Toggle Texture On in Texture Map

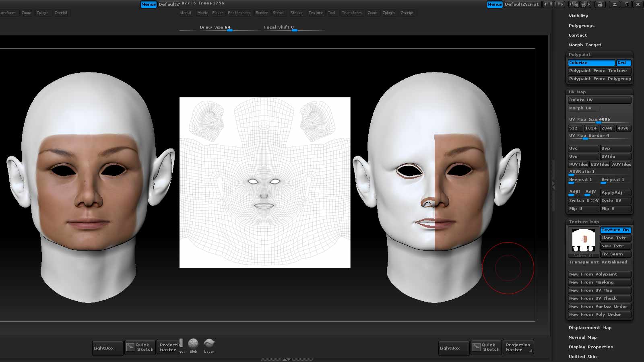[615, 230]
